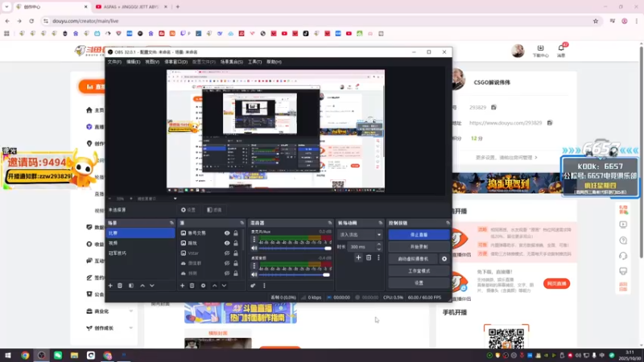The height and width of the screenshot is (362, 644).
Task: Open options for the Mic/Aux mixer channel
Action: [x=254, y=240]
